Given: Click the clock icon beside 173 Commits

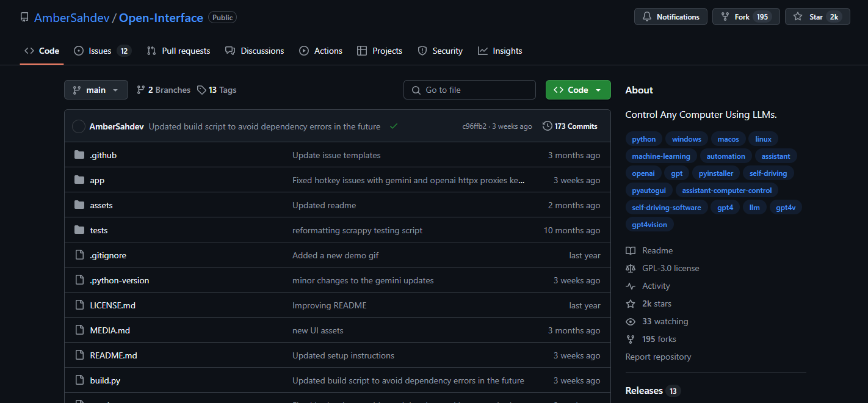Looking at the screenshot, I should coord(547,126).
